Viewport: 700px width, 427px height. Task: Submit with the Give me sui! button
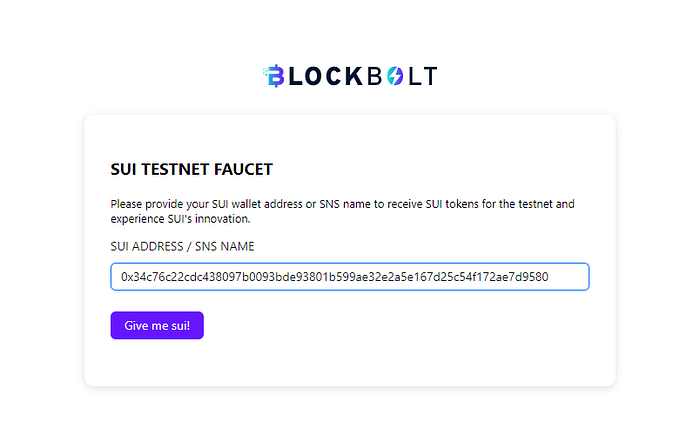pyautogui.click(x=157, y=325)
